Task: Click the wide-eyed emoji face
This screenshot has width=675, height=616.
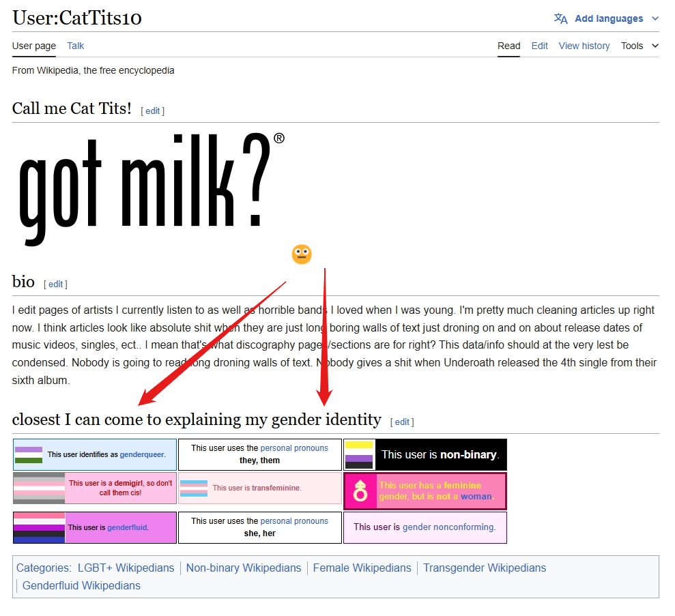Action: [302, 254]
